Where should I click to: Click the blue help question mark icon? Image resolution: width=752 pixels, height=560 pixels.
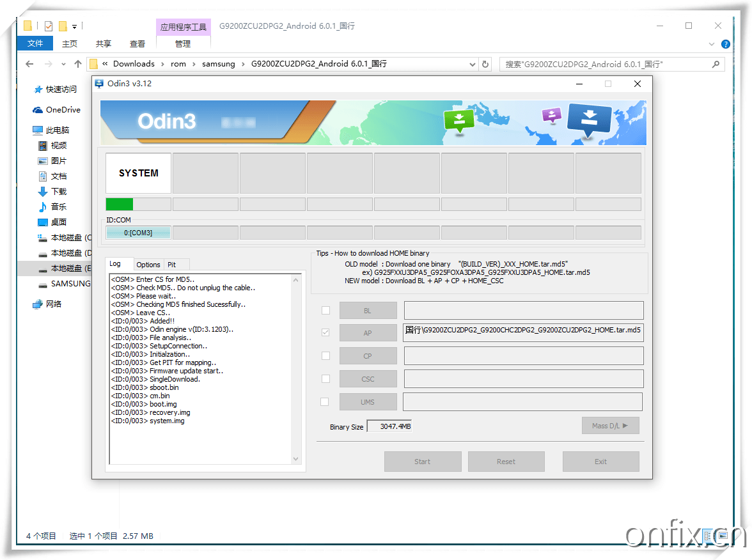(x=726, y=44)
